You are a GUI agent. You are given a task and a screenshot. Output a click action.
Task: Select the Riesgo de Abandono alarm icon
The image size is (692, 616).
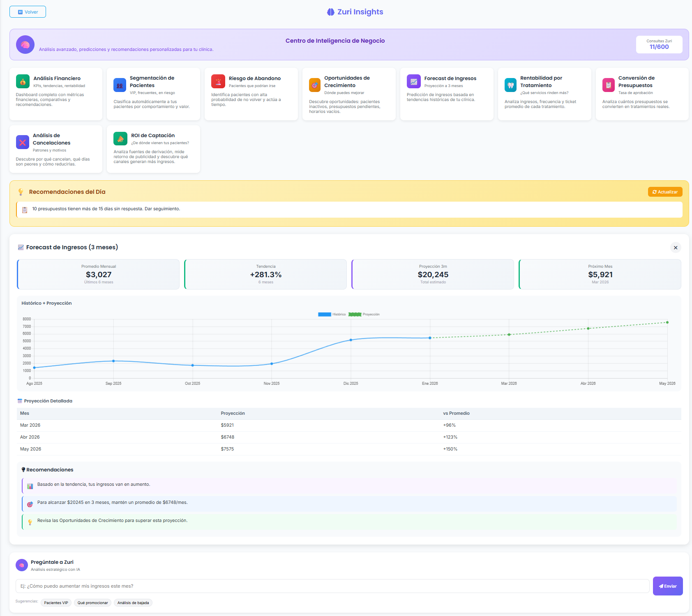(218, 81)
